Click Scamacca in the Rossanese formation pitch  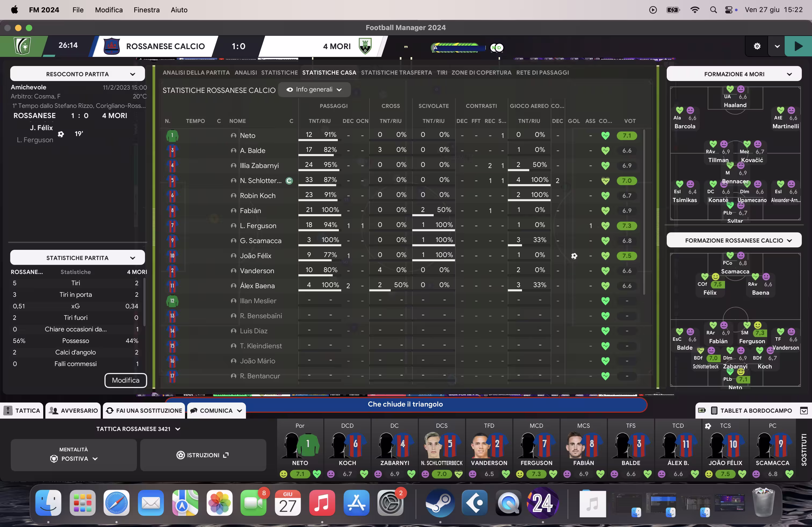[x=735, y=272]
